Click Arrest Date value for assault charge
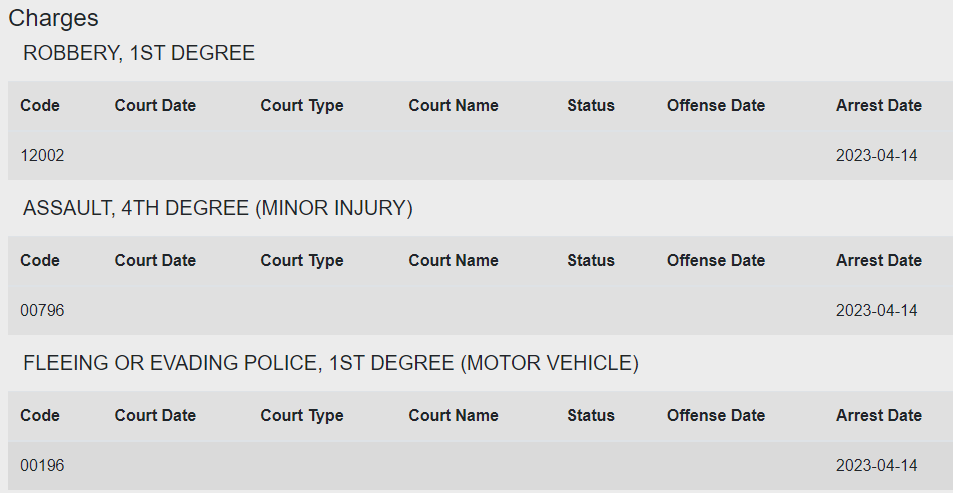 coord(876,311)
